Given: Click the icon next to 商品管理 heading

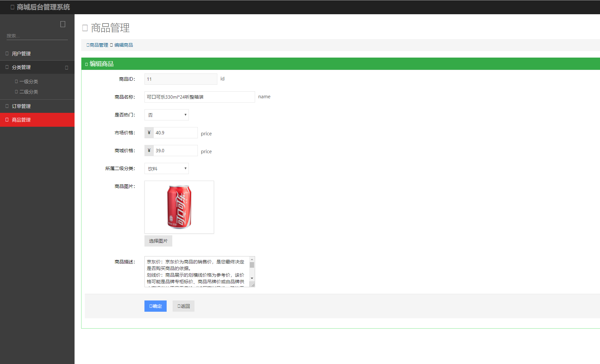Looking at the screenshot, I should click(85, 28).
